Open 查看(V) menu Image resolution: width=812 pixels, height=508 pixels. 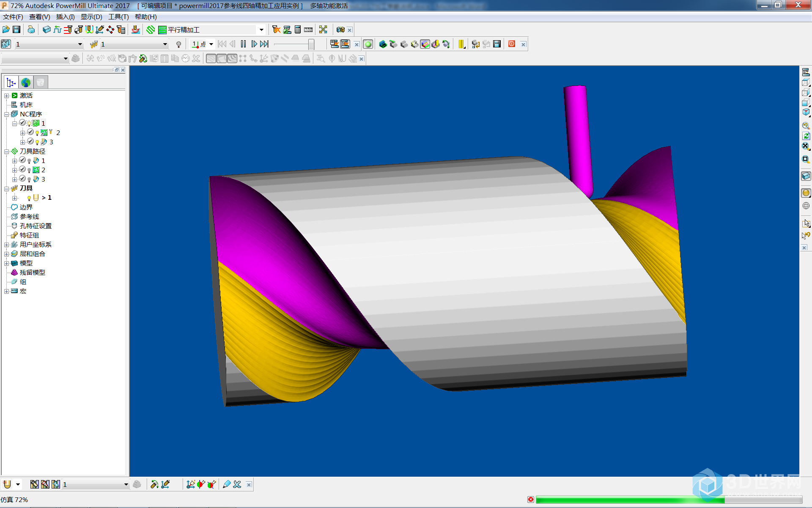[39, 17]
